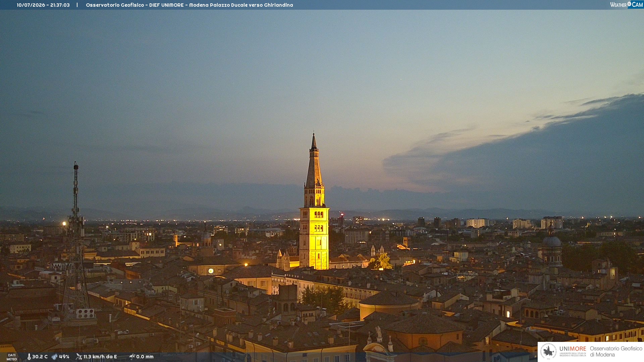Click the DATI METEO label

12,357
